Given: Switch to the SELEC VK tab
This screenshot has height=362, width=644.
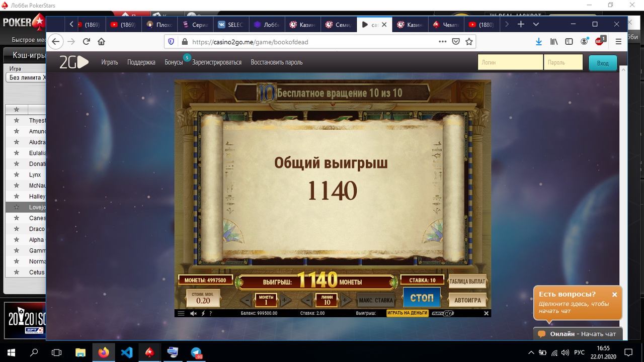Looking at the screenshot, I should point(230,24).
